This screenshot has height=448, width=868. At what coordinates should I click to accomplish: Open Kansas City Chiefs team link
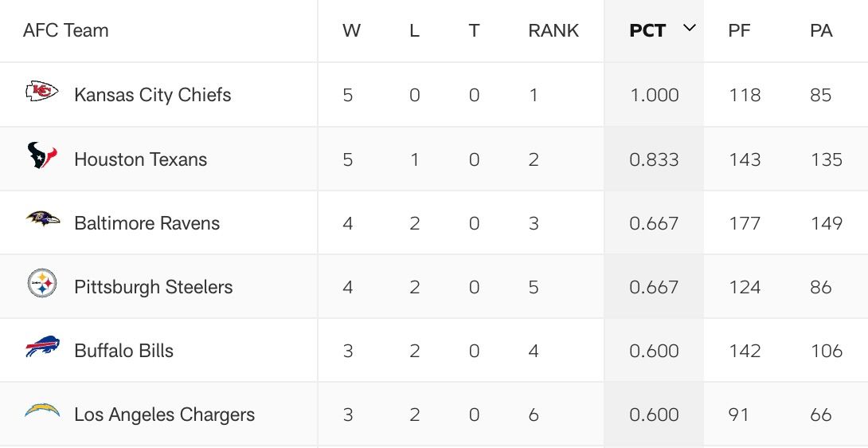click(x=153, y=95)
